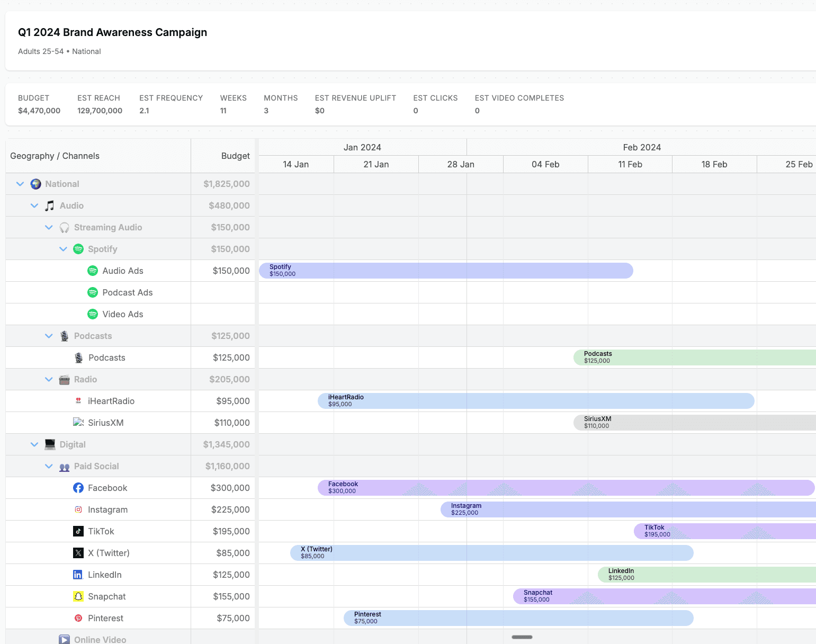
Task: Click the Online Video play icon
Action: click(x=64, y=639)
